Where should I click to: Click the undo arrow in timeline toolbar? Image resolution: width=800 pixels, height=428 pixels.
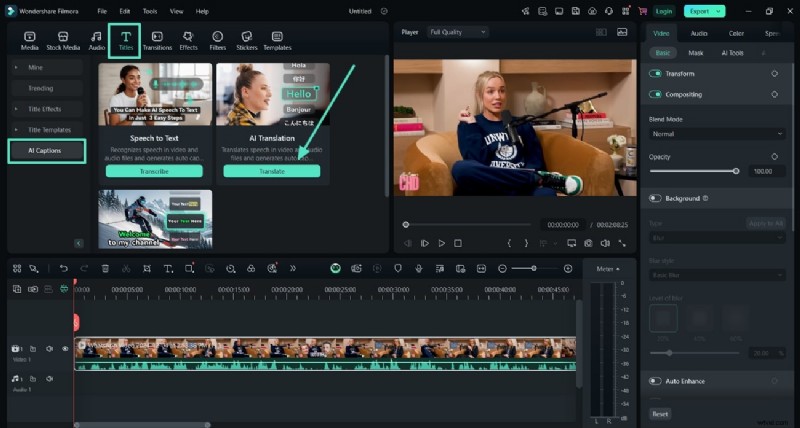click(x=64, y=268)
